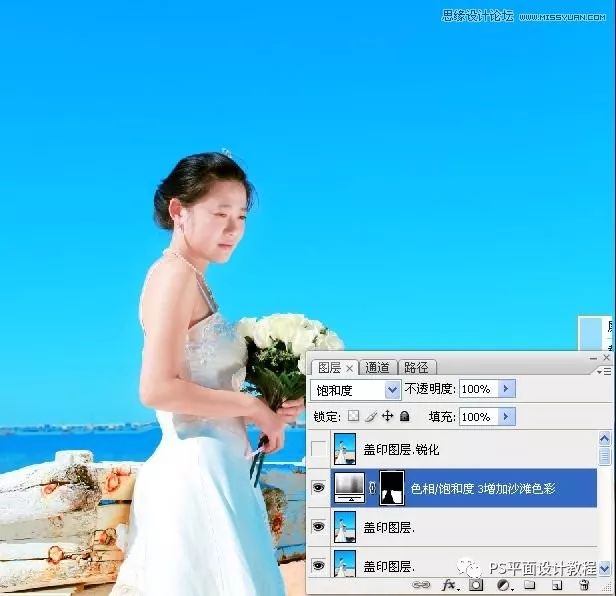
Task: Lock all with the padlock icon
Action: tap(405, 416)
